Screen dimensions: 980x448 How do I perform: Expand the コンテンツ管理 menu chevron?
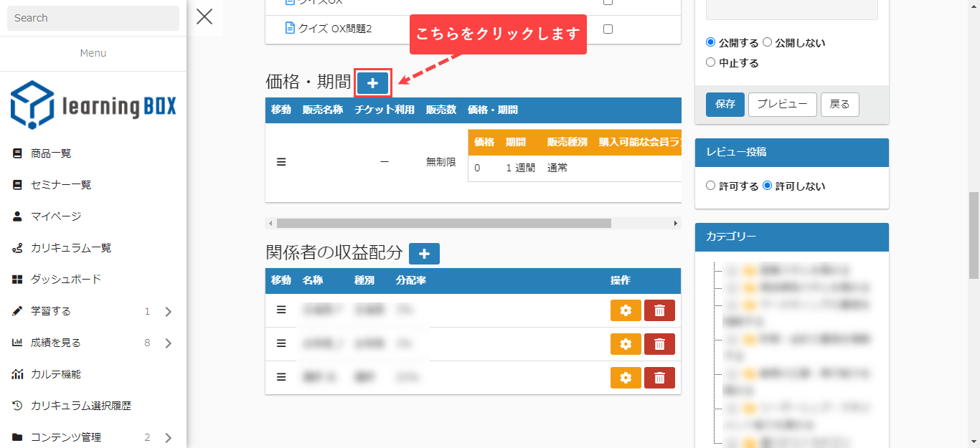click(169, 438)
